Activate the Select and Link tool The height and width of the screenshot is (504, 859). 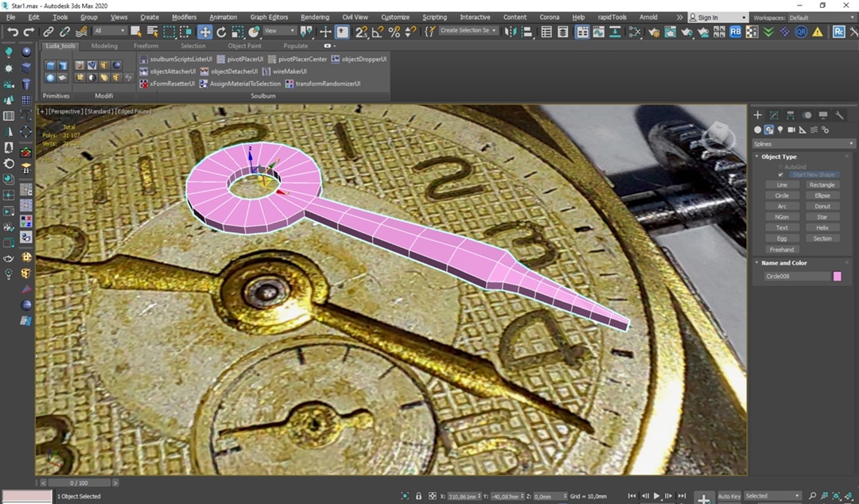tap(49, 32)
